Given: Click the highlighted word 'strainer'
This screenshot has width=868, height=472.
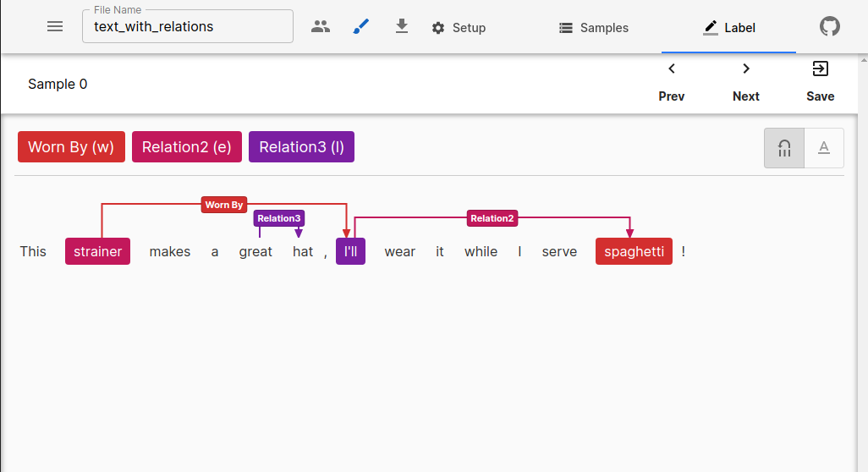Looking at the screenshot, I should 97,251.
